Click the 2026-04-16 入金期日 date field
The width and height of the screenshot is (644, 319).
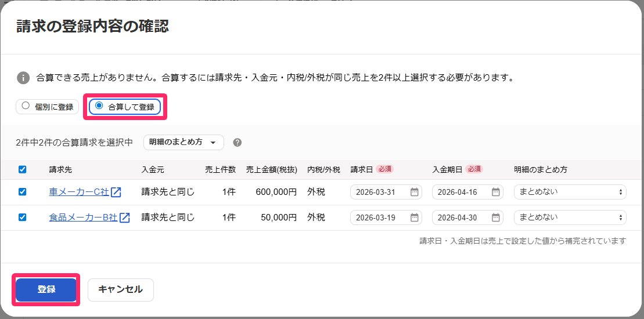point(468,192)
